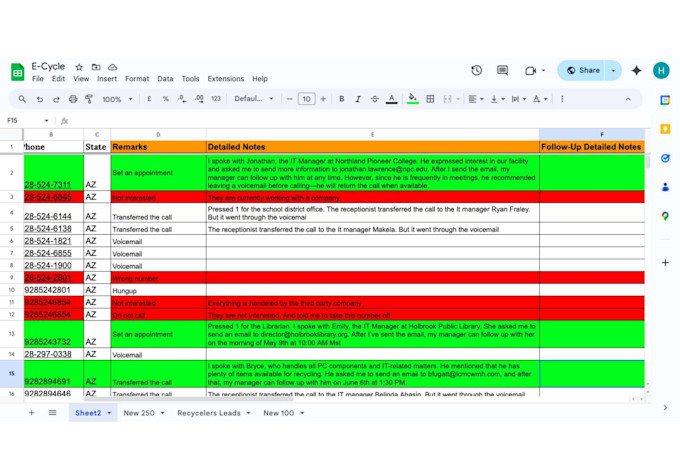This screenshot has height=459, width=680.
Task: Open the Format menu
Action: click(x=137, y=79)
